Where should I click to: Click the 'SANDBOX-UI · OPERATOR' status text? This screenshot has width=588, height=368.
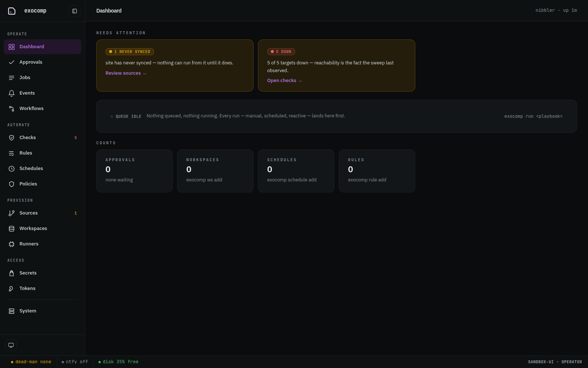[x=555, y=362]
